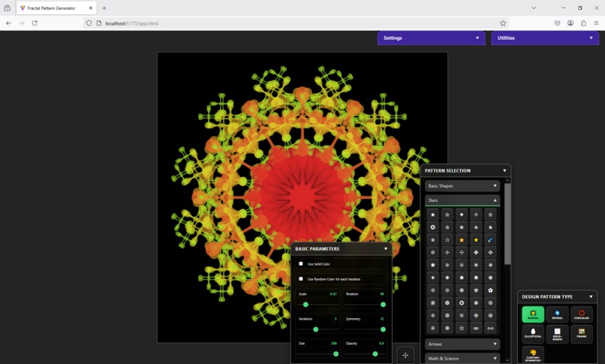The height and width of the screenshot is (364, 605).
Task: Tick Use Random Color for each Iteration
Action: click(x=301, y=278)
